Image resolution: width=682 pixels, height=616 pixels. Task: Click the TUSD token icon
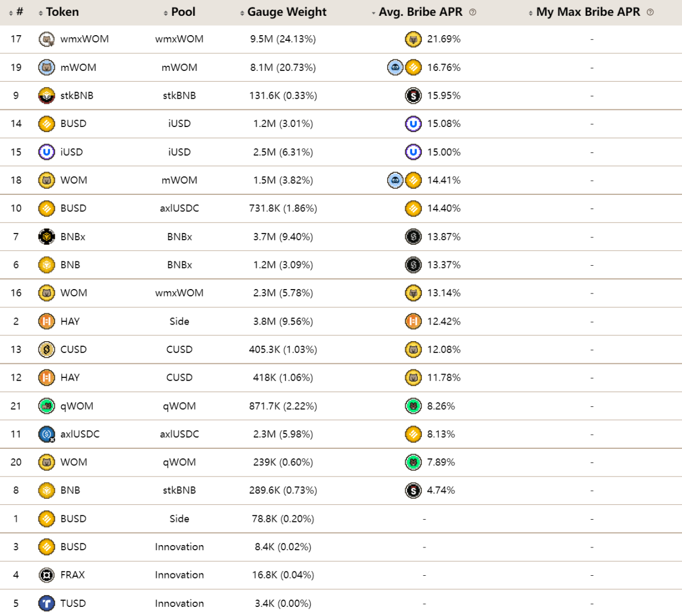(46, 603)
